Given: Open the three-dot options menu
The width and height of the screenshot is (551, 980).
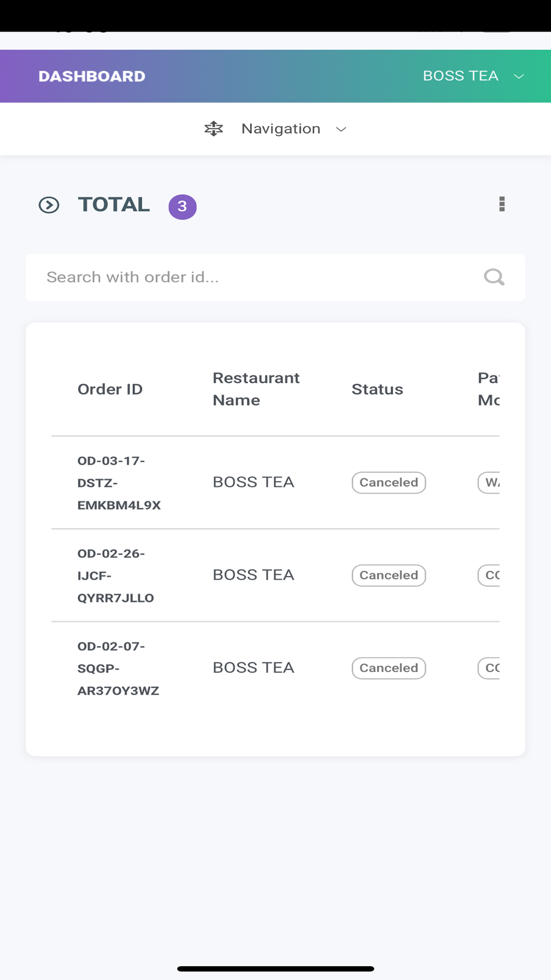Looking at the screenshot, I should click(x=502, y=204).
